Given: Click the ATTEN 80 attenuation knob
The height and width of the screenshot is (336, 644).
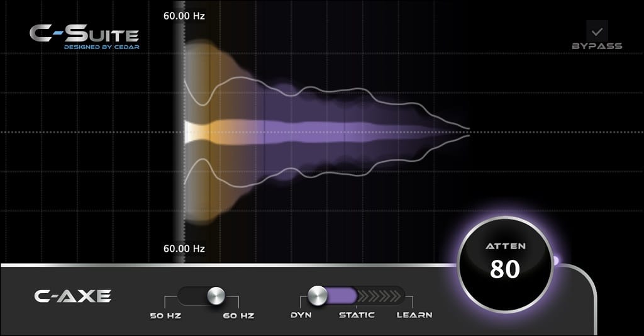Looking at the screenshot, I should coord(505,265).
